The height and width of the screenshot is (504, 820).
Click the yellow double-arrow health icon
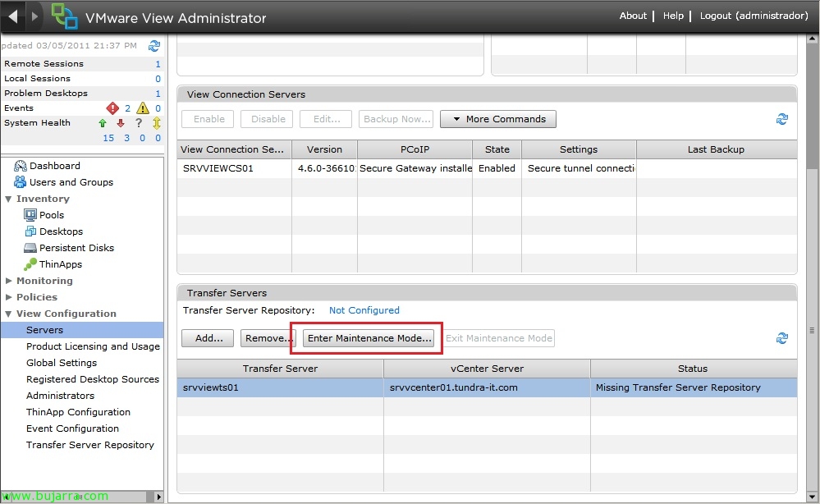[x=156, y=123]
